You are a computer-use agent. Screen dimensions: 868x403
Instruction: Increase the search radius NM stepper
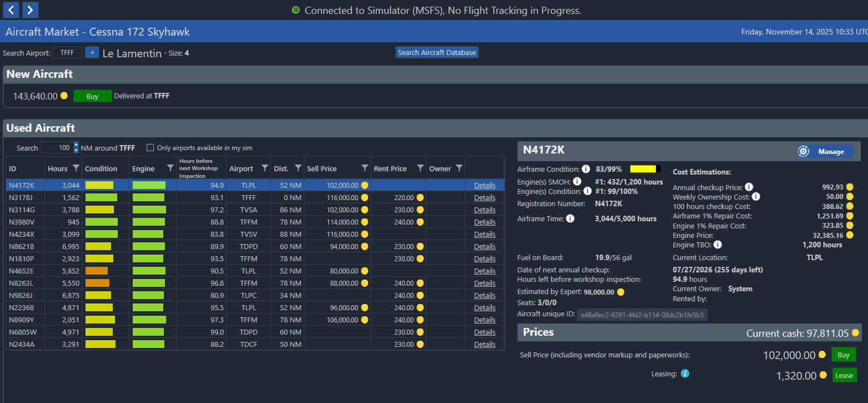pos(76,145)
